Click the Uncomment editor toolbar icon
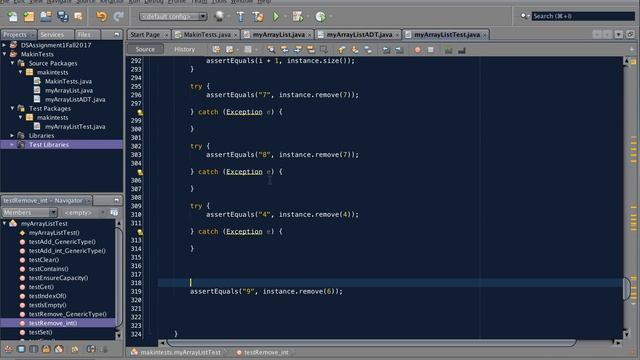This screenshot has height=360, width=640. pyautogui.click(x=462, y=50)
